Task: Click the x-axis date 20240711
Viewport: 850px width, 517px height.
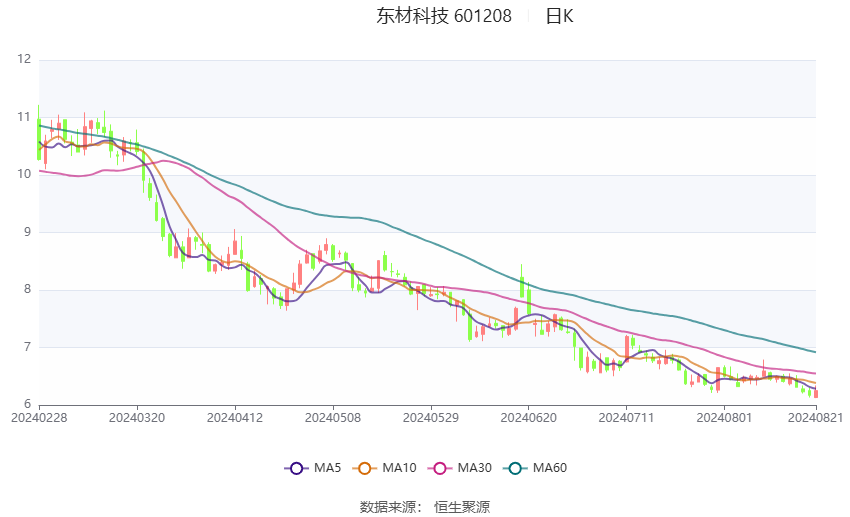Action: pyautogui.click(x=626, y=418)
